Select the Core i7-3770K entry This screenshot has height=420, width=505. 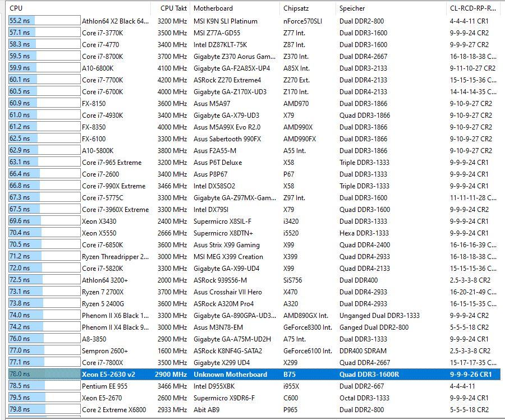103,33
